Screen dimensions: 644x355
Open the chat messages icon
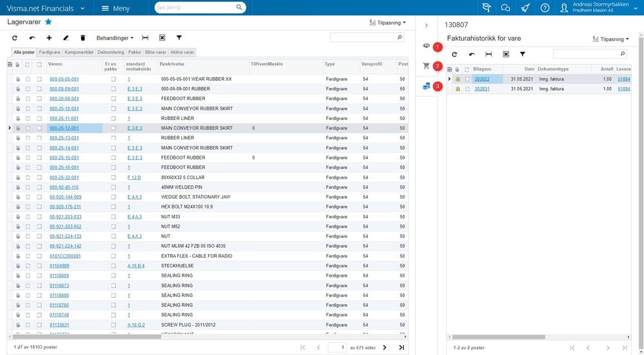coord(505,8)
